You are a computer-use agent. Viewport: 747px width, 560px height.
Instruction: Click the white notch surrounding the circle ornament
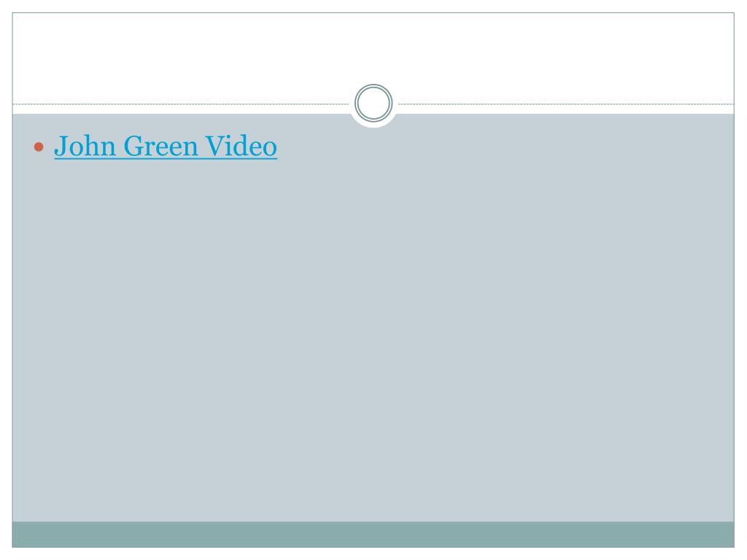(x=373, y=122)
